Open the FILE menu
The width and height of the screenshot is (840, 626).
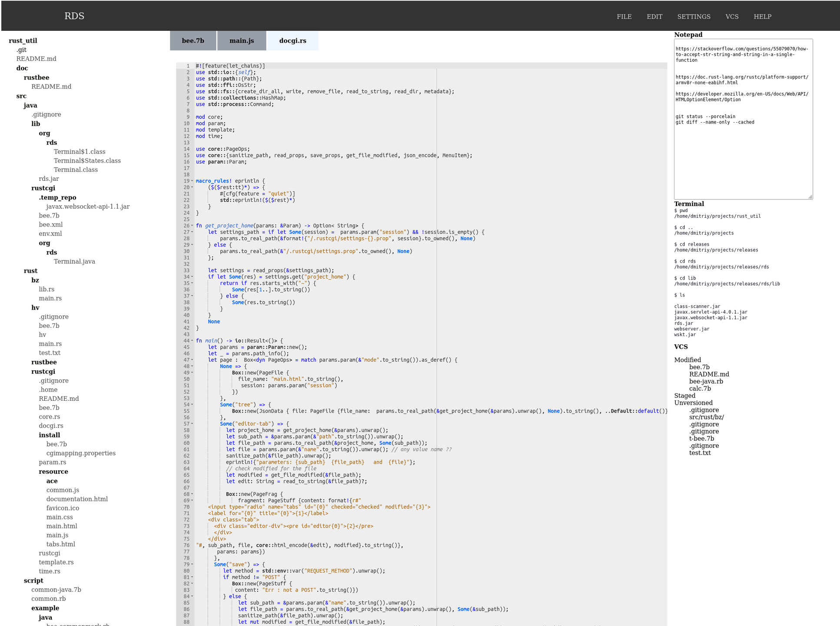point(624,17)
